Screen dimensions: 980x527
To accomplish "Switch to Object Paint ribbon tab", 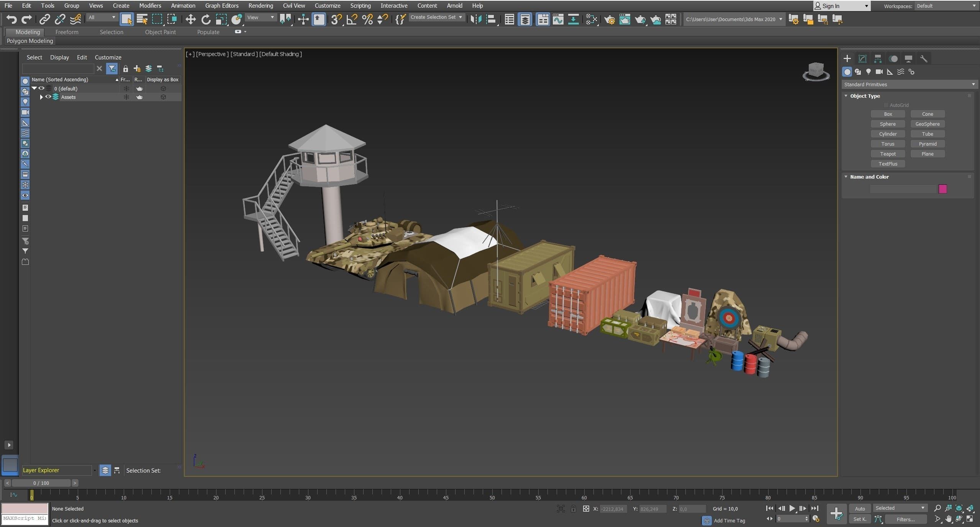I will (160, 32).
